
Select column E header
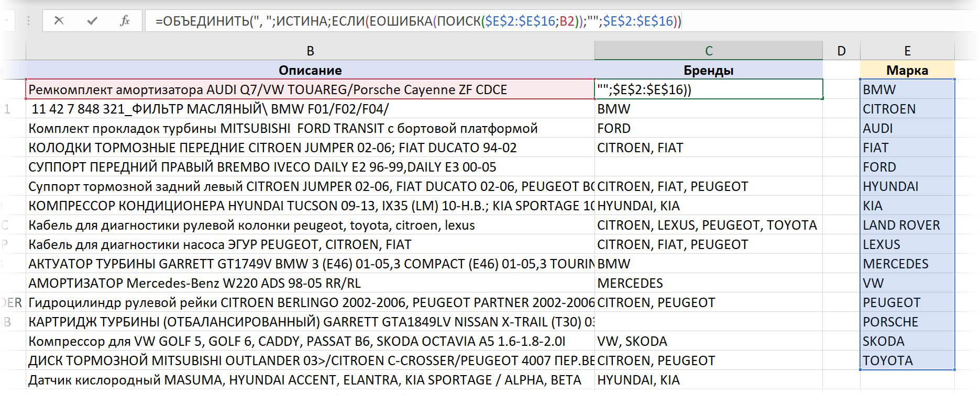pos(907,51)
